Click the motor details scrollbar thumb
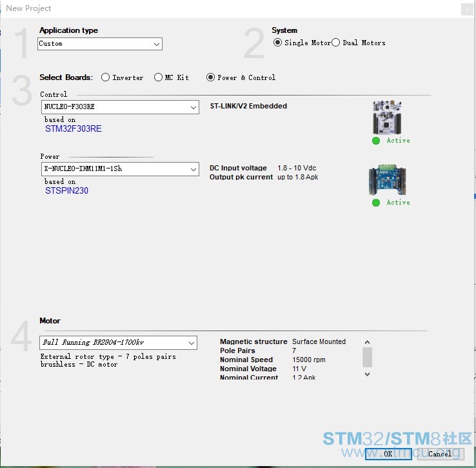The image size is (476, 468). pos(367,358)
